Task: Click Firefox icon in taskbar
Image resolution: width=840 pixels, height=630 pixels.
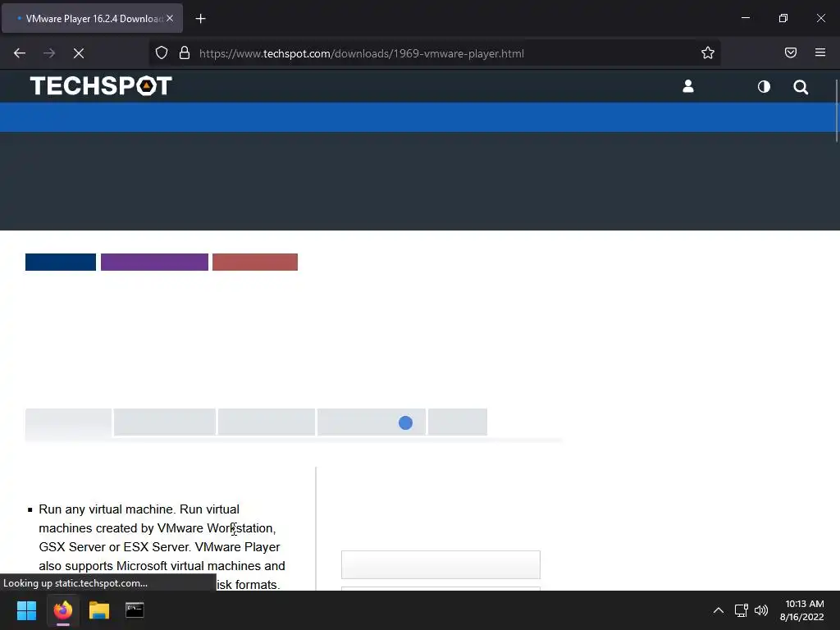Action: [62, 610]
